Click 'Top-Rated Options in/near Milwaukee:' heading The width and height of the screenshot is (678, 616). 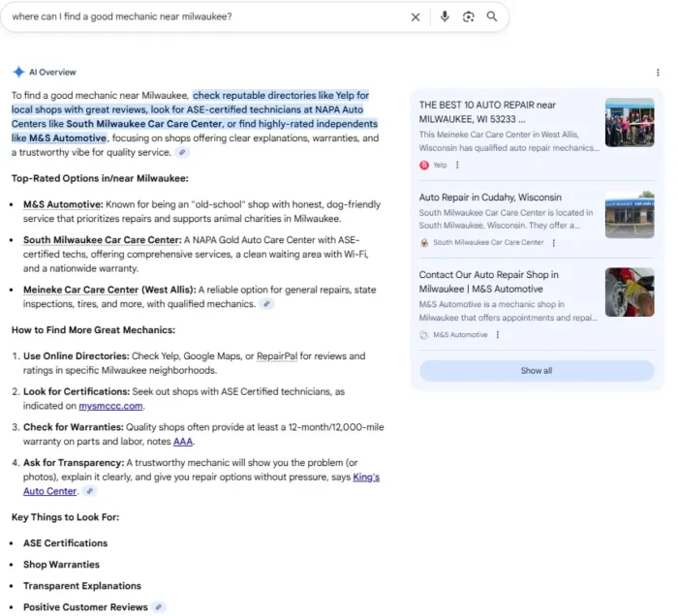[x=100, y=178]
